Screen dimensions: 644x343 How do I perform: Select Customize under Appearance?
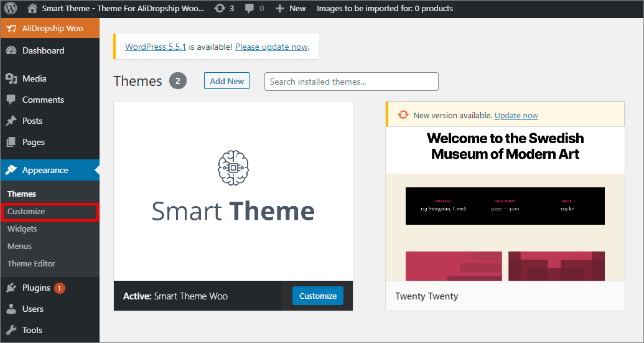click(x=26, y=211)
